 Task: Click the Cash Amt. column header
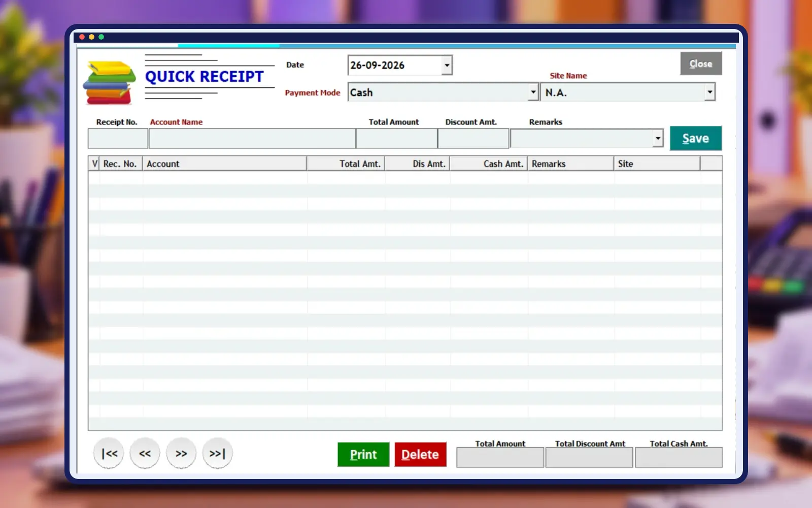pyautogui.click(x=489, y=164)
